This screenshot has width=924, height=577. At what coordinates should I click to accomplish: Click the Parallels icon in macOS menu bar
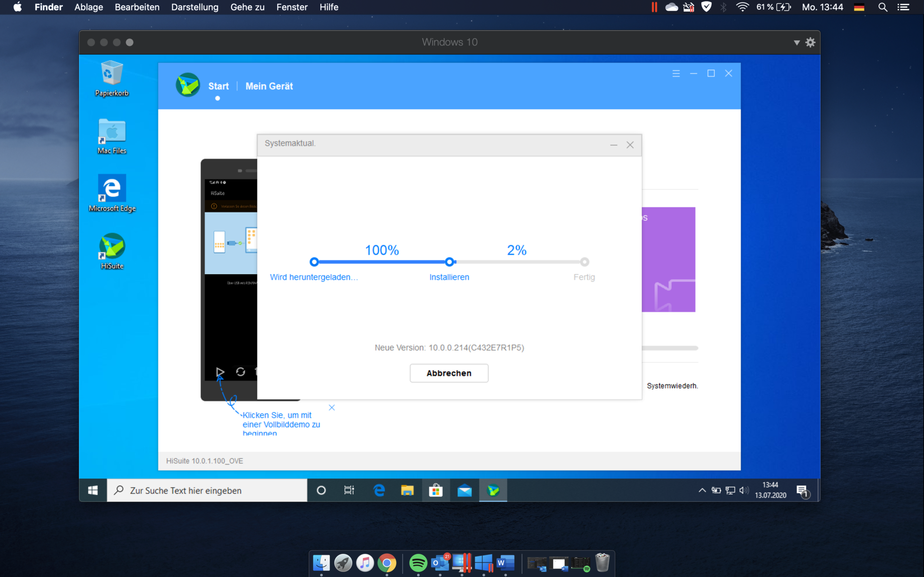click(654, 7)
